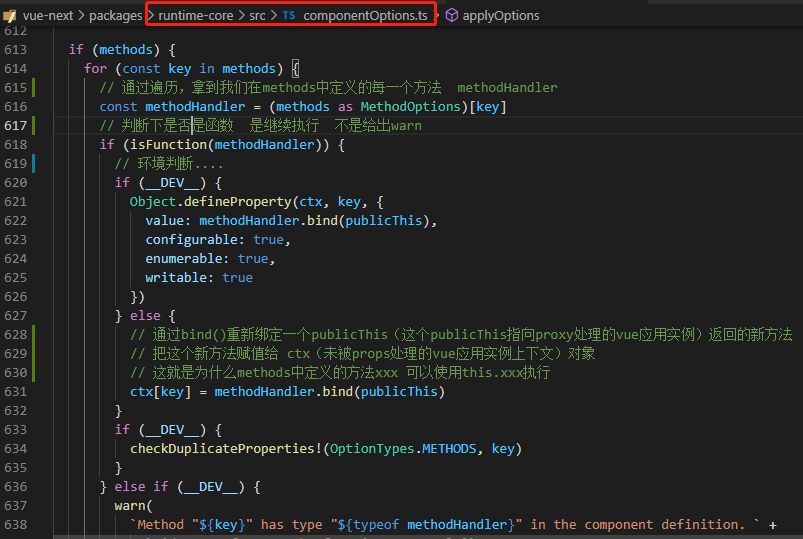Select runtime-core in the breadcrumb path
Image resolution: width=803 pixels, height=539 pixels.
click(196, 15)
